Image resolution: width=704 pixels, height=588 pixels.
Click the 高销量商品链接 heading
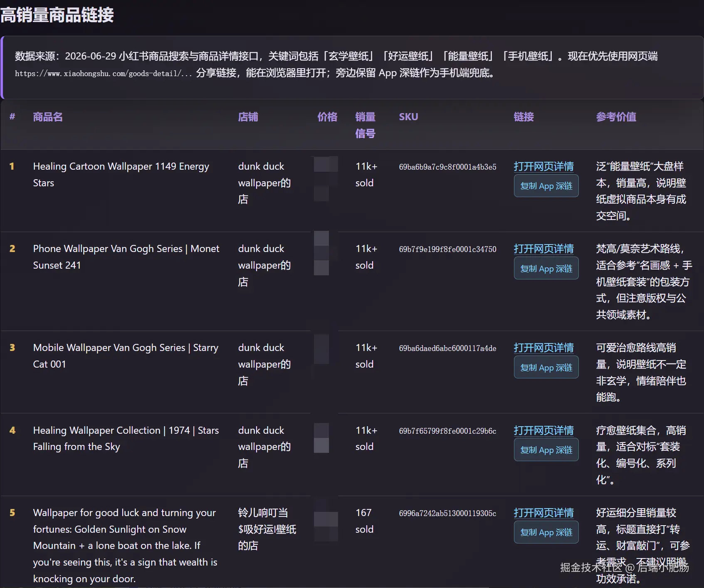tap(57, 15)
